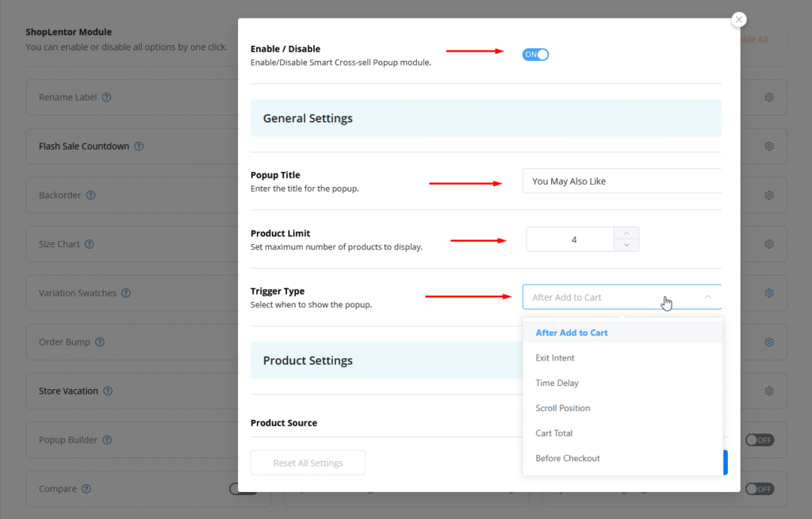Click Reset All Settings button
Viewport: 812px width, 519px height.
pyautogui.click(x=308, y=463)
